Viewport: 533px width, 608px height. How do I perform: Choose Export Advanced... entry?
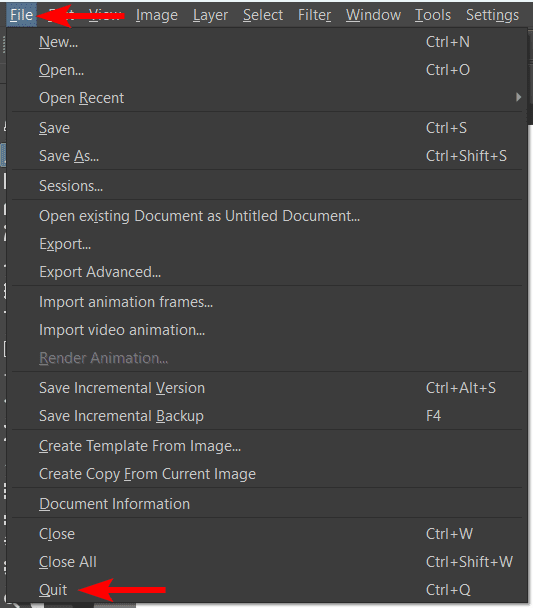pos(267,272)
